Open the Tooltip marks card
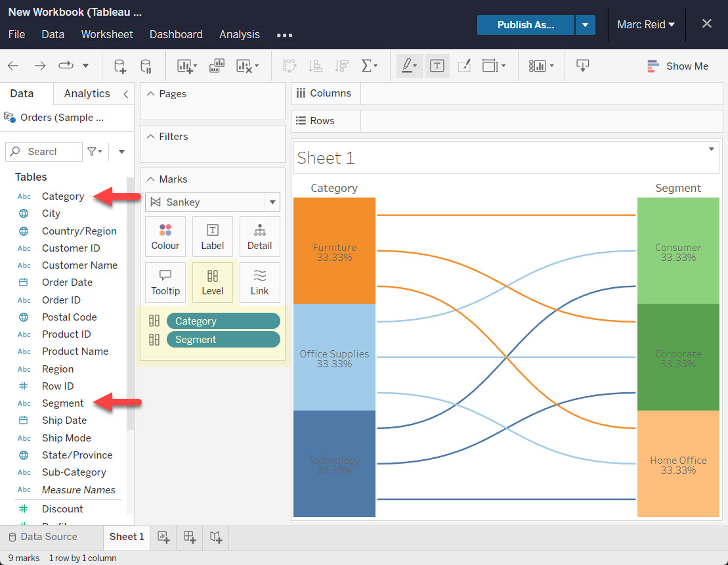Viewport: 728px width, 565px height. (165, 282)
